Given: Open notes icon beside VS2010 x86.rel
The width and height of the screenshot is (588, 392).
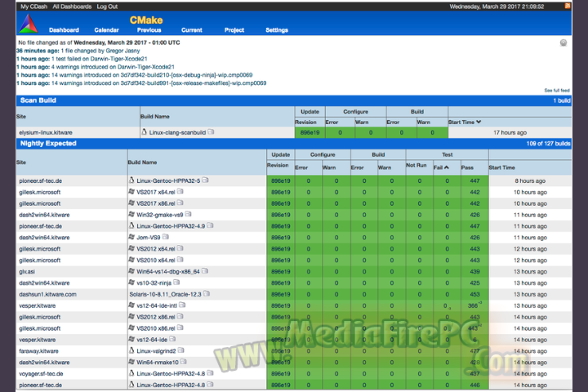Looking at the screenshot, I should click(x=180, y=327).
